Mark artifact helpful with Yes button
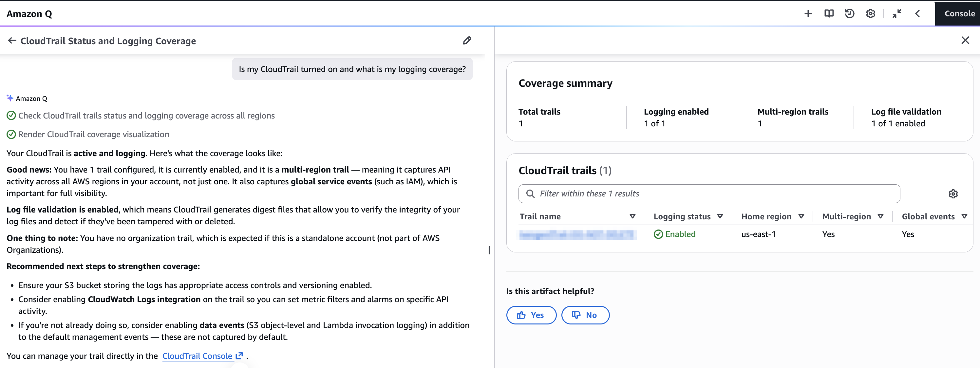This screenshot has width=980, height=368. point(531,315)
